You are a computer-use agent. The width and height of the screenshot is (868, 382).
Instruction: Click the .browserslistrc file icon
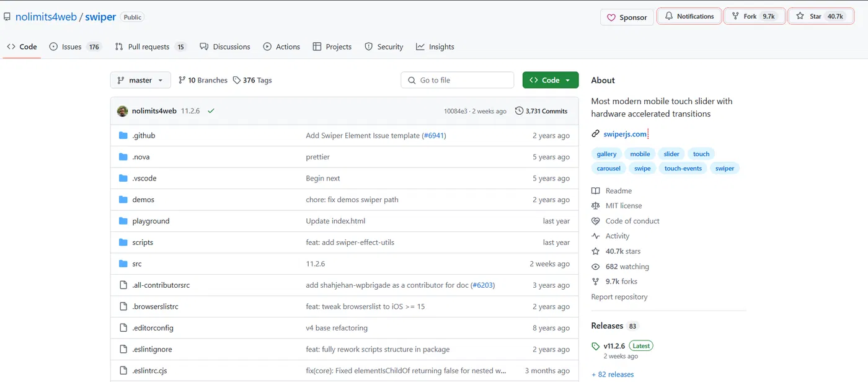click(123, 307)
